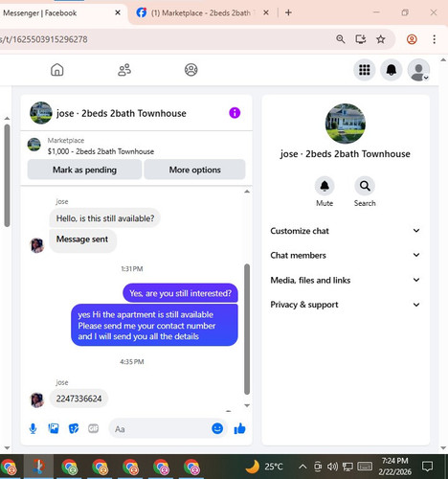Image resolution: width=448 pixels, height=479 pixels.
Task: Click the browser address bar URL
Action: tap(44, 39)
